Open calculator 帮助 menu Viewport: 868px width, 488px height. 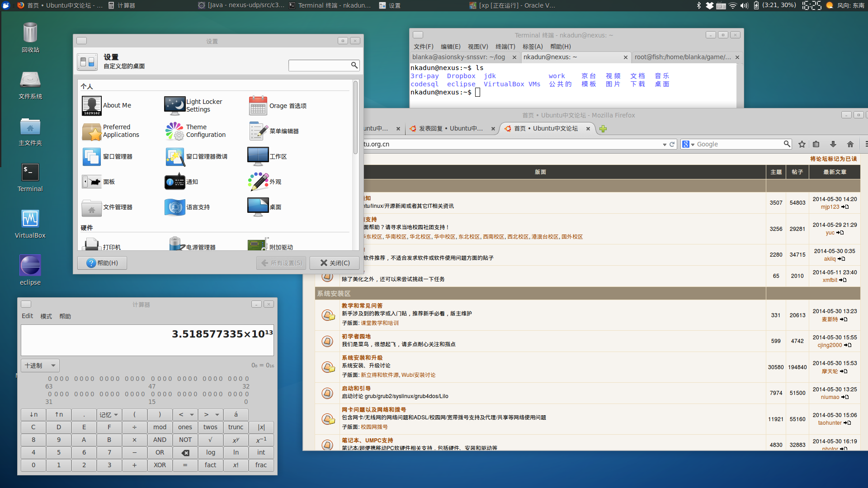coord(65,316)
